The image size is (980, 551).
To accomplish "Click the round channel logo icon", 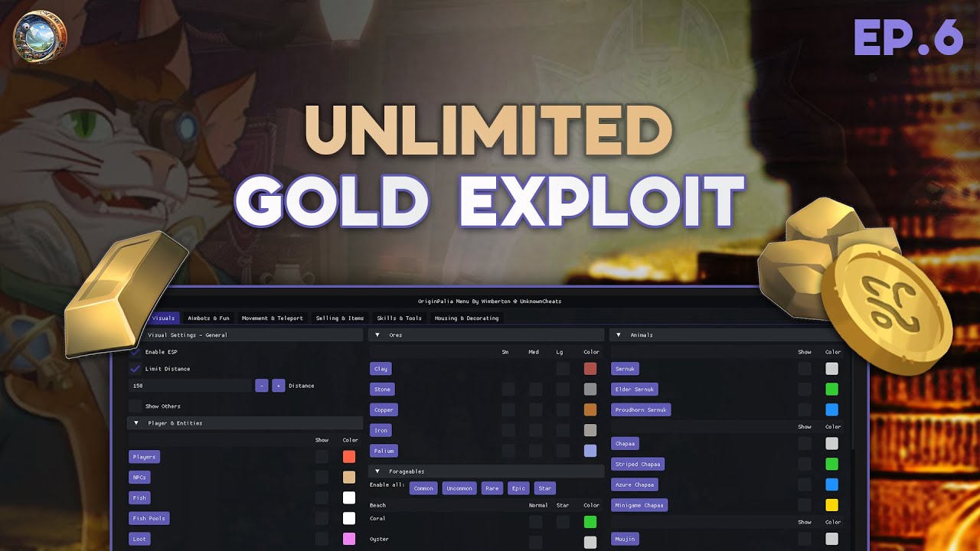I will coord(40,37).
